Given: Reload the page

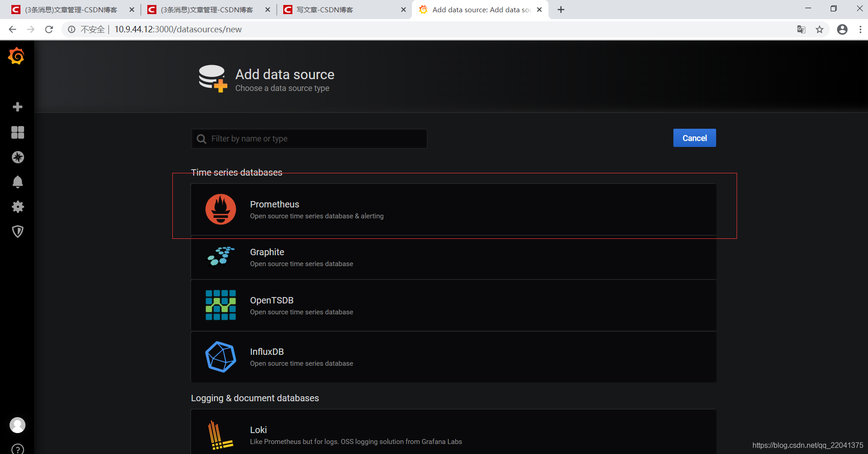Looking at the screenshot, I should [49, 30].
